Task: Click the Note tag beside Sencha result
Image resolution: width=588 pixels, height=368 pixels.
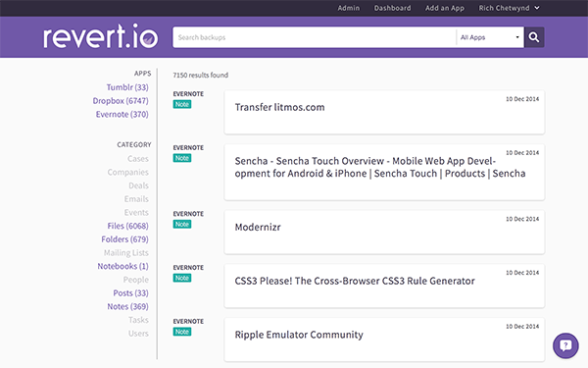Action: [182, 158]
